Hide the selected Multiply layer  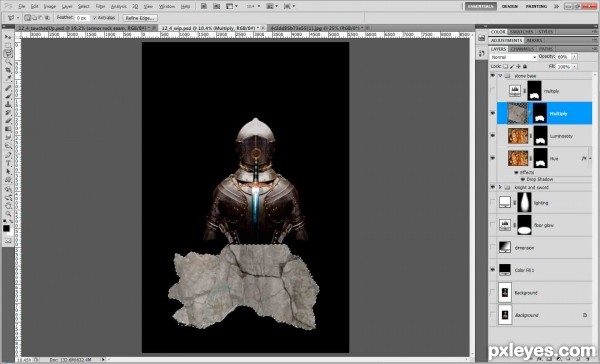coord(492,113)
